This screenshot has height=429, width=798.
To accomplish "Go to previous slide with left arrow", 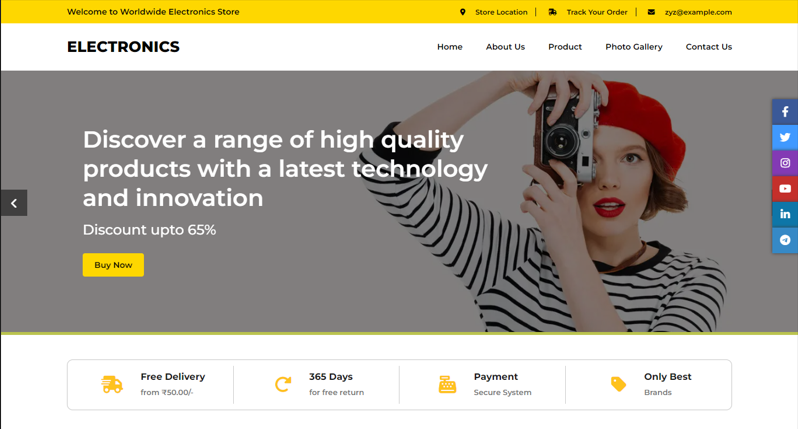I will coord(14,203).
